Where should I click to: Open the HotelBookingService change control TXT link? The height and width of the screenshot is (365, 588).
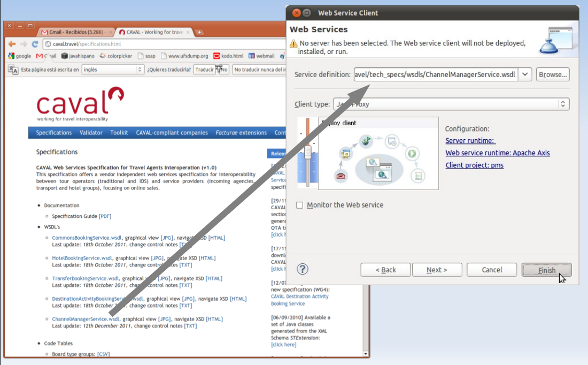[x=185, y=265]
